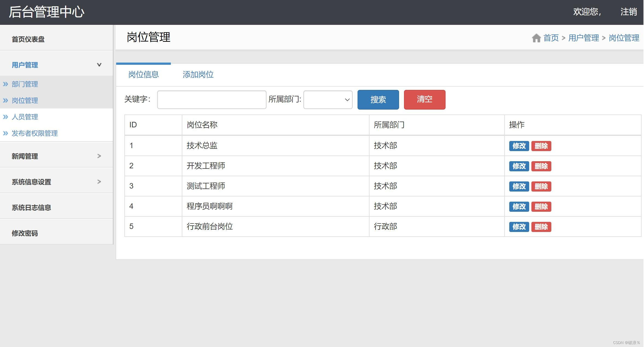Click 修改 for 测试工程师
This screenshot has width=644, height=347.
[x=519, y=186]
